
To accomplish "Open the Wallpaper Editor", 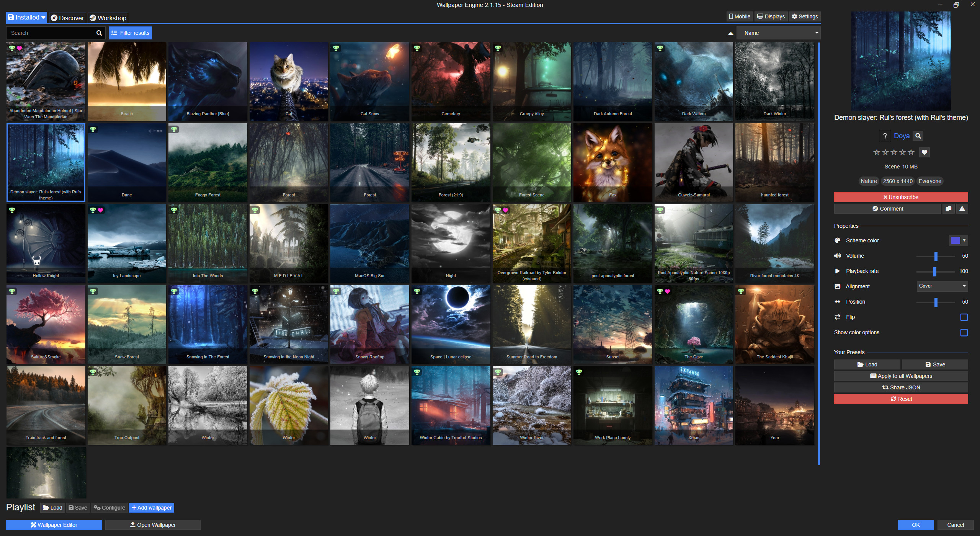I will pyautogui.click(x=54, y=525).
